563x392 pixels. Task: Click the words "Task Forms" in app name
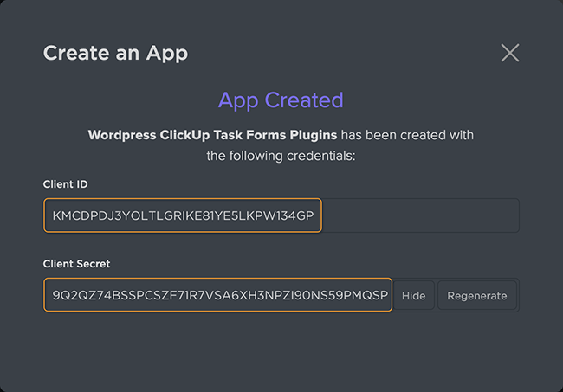[x=249, y=135]
